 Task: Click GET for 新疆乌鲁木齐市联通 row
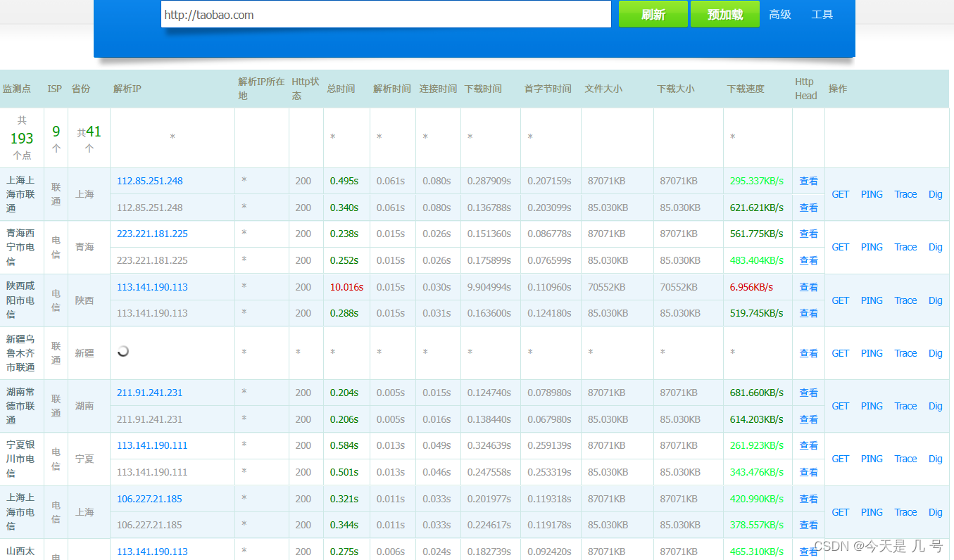click(x=841, y=353)
